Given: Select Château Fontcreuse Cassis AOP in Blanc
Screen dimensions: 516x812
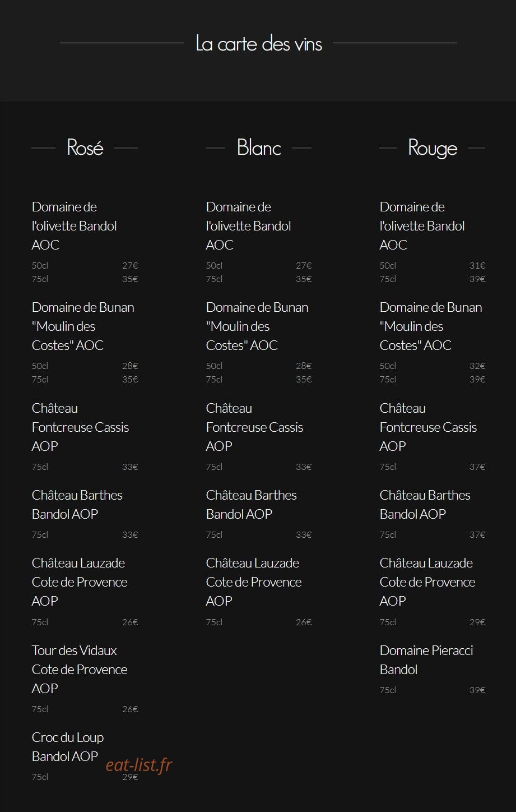Looking at the screenshot, I should (x=254, y=427).
